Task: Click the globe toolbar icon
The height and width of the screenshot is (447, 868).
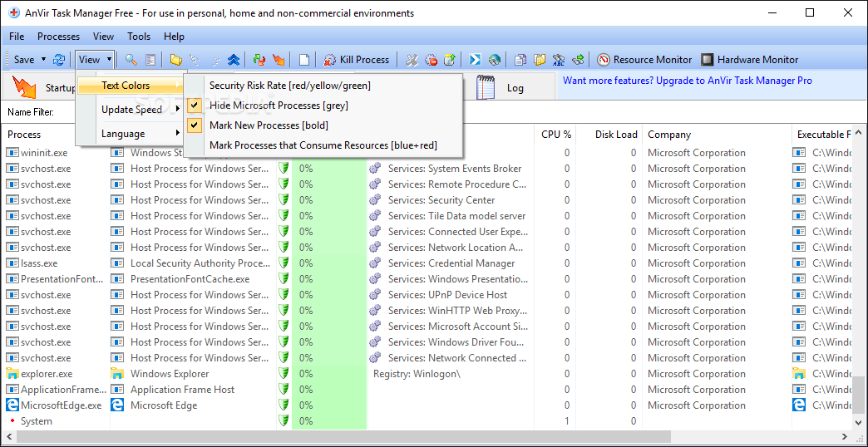Action: (495, 60)
